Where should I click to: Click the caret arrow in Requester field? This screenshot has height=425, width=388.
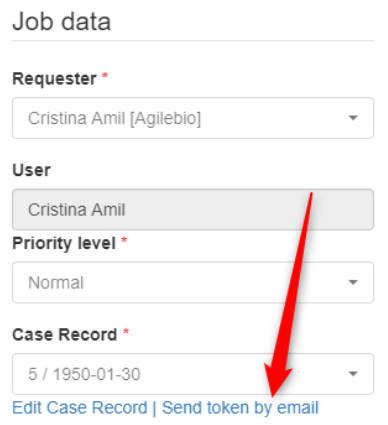(x=353, y=118)
